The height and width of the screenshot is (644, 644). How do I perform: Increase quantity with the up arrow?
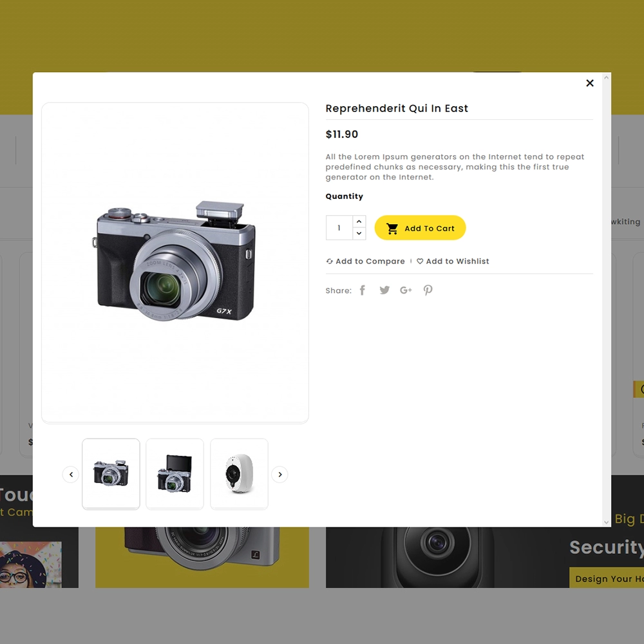(359, 222)
